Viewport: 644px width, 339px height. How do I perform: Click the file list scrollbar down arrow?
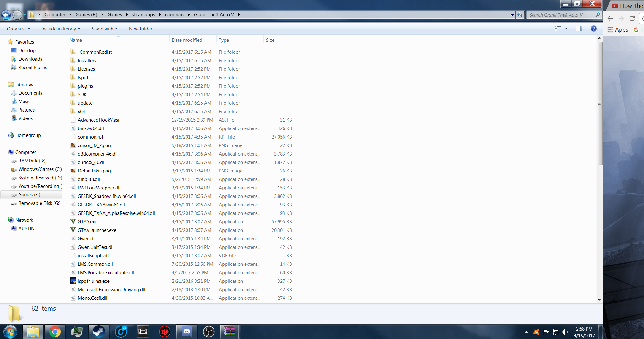[599, 300]
